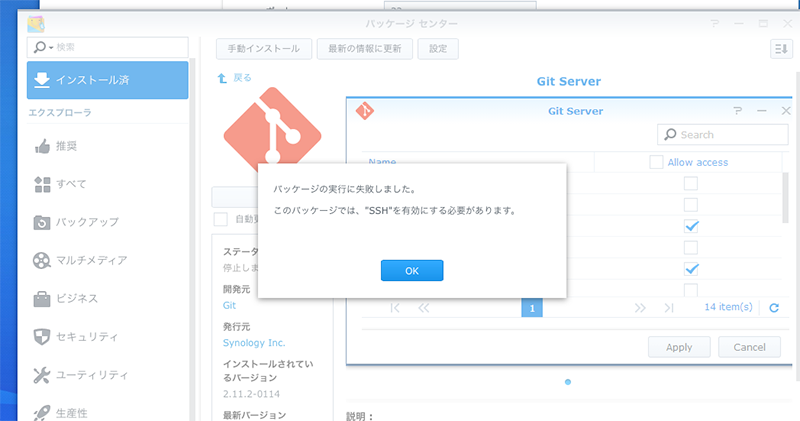The image size is (800, 421).
Task: Click the thumbs-up 推奨 icon
Action: point(42,146)
